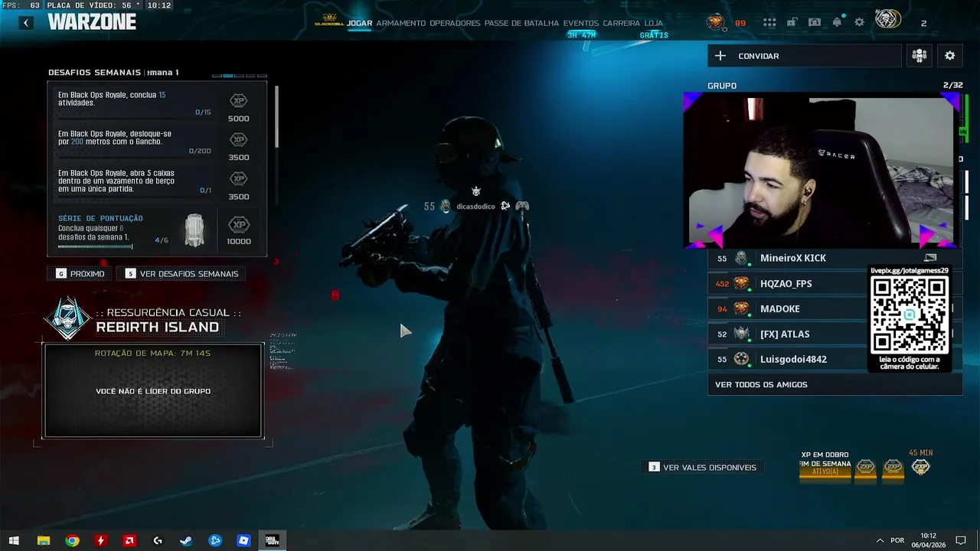Open the Windows Start menu

14,540
